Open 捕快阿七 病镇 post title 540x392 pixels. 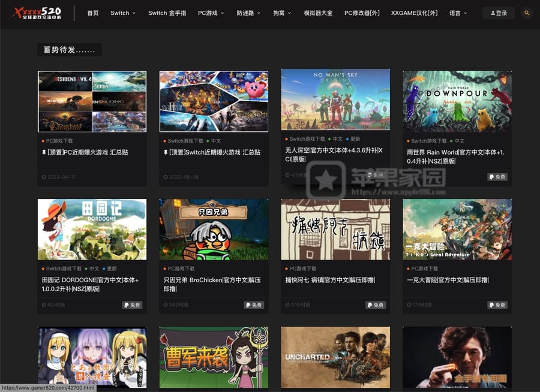[330, 280]
